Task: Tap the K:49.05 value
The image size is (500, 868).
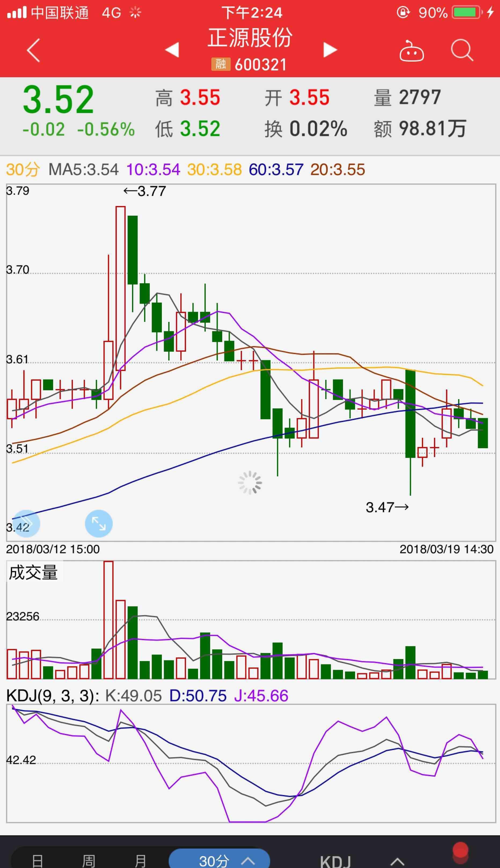Action: tap(133, 696)
